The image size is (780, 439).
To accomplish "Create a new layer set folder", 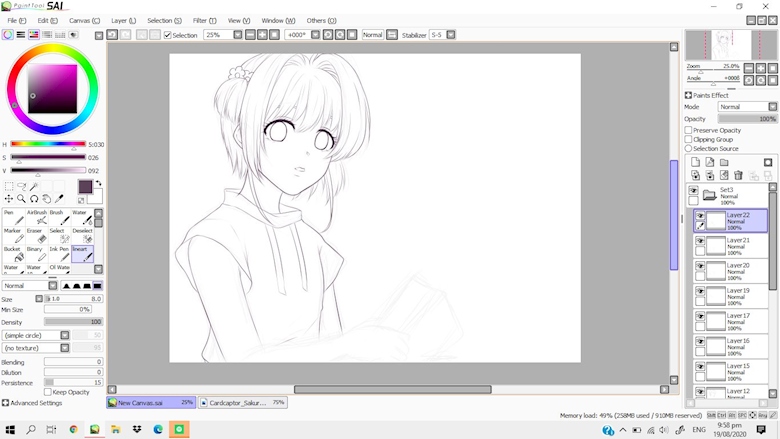I will (724, 162).
